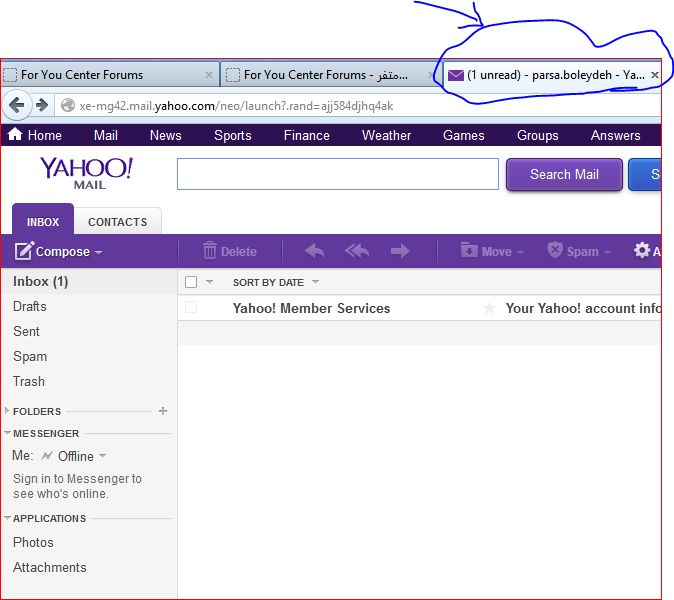Click the browser Forward arrow button

[x=42, y=105]
